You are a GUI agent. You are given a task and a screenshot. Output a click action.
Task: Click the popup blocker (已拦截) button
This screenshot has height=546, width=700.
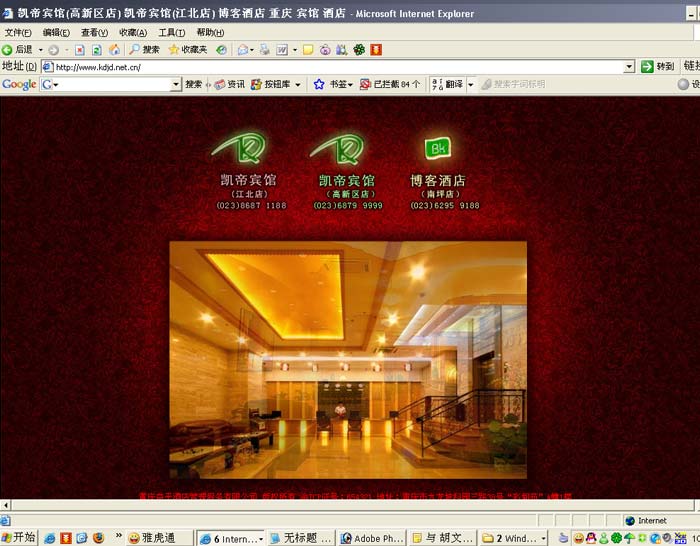point(390,85)
